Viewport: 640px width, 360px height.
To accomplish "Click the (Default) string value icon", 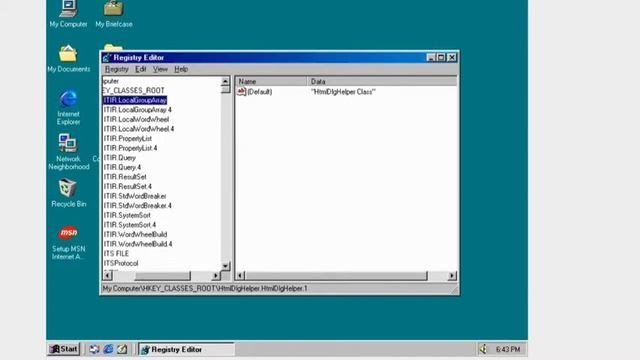I will (x=241, y=91).
